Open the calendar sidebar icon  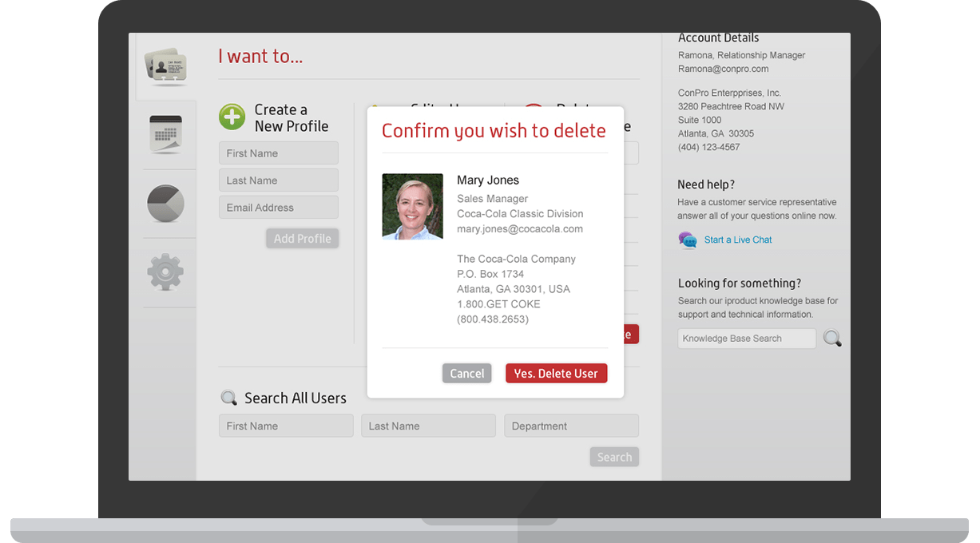(x=165, y=134)
